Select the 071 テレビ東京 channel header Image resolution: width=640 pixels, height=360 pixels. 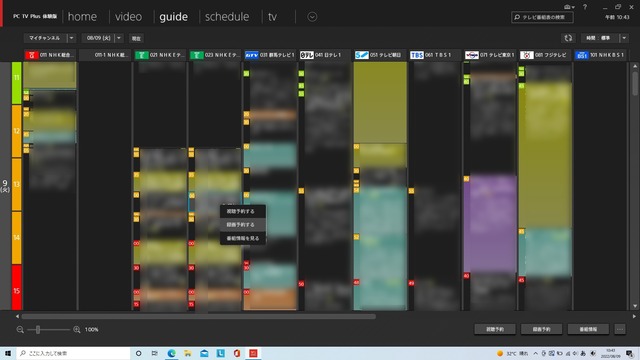(x=490, y=55)
